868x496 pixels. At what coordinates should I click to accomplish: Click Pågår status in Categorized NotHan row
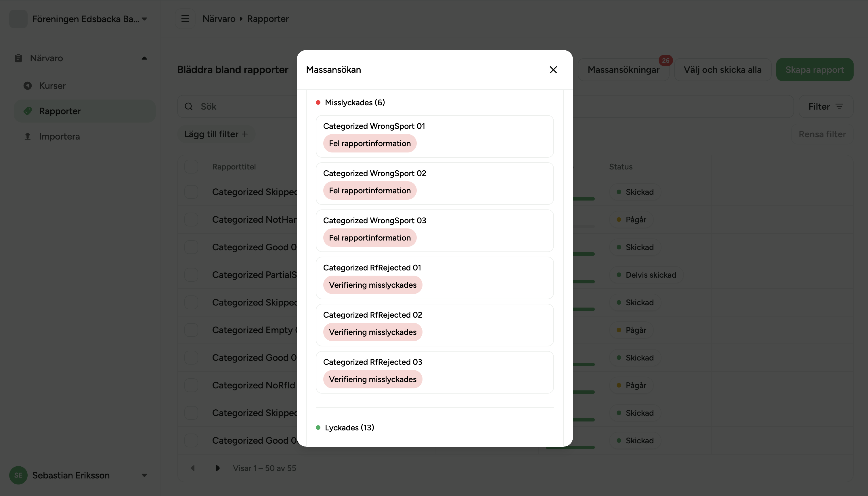(631, 220)
